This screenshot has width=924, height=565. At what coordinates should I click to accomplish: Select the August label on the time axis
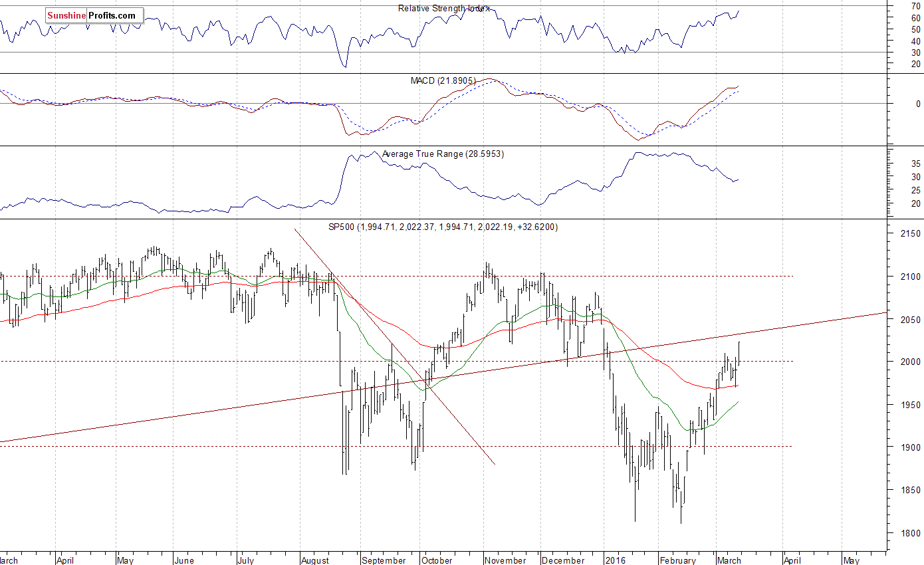click(314, 560)
